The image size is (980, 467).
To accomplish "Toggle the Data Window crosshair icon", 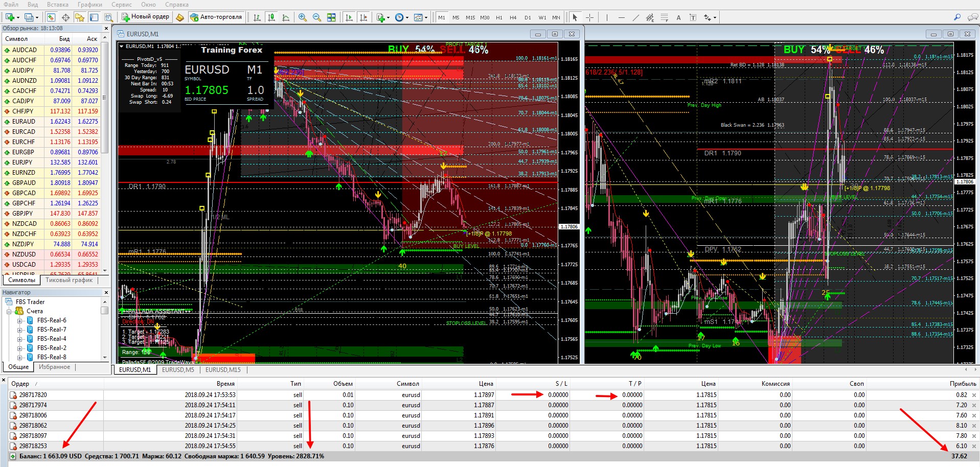I will 65,17.
